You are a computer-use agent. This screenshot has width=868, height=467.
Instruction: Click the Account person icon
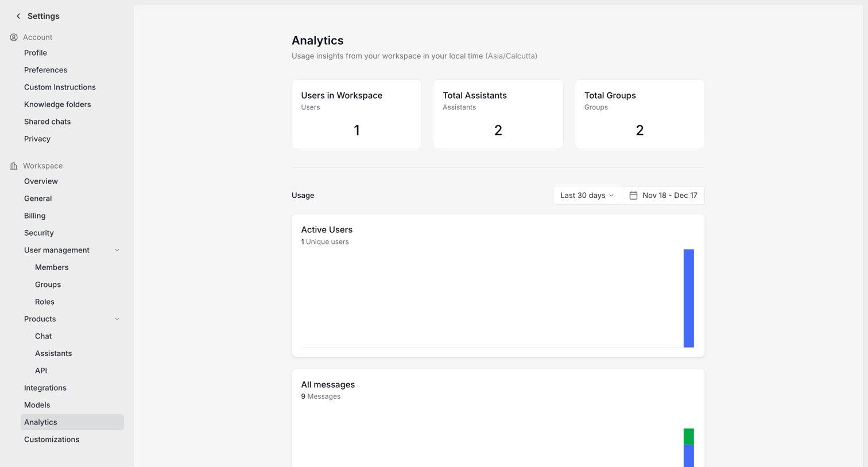14,37
